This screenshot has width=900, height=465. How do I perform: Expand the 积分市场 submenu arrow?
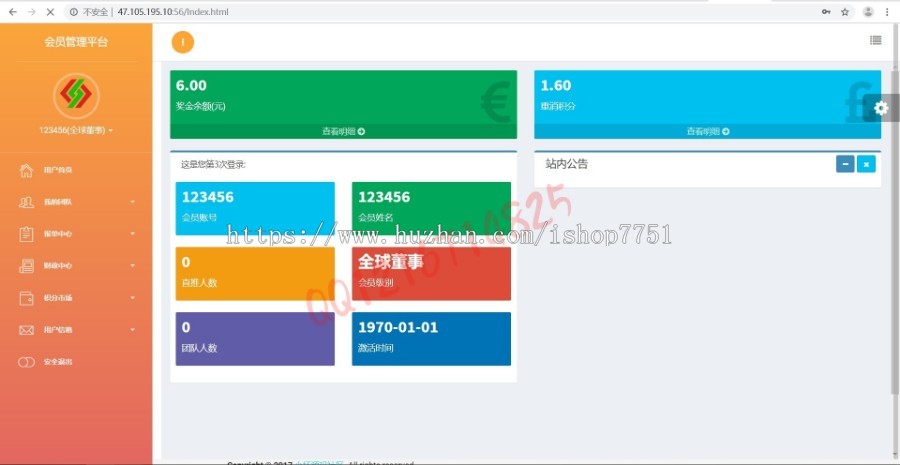[133, 298]
